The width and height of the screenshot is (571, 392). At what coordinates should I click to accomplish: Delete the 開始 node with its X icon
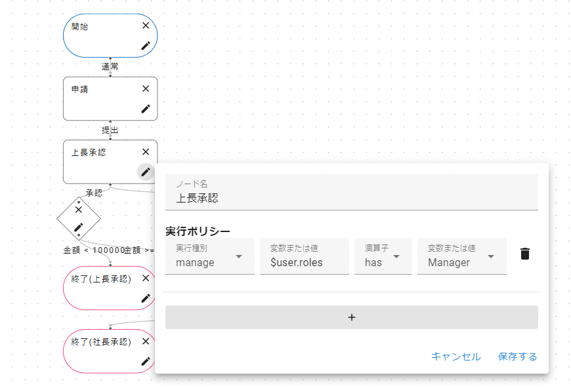[x=146, y=26]
